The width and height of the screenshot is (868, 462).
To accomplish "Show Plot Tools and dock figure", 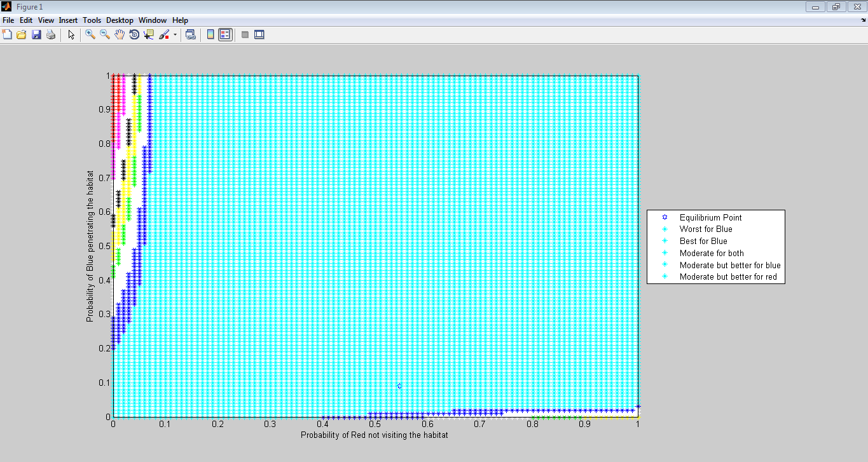I will point(259,34).
